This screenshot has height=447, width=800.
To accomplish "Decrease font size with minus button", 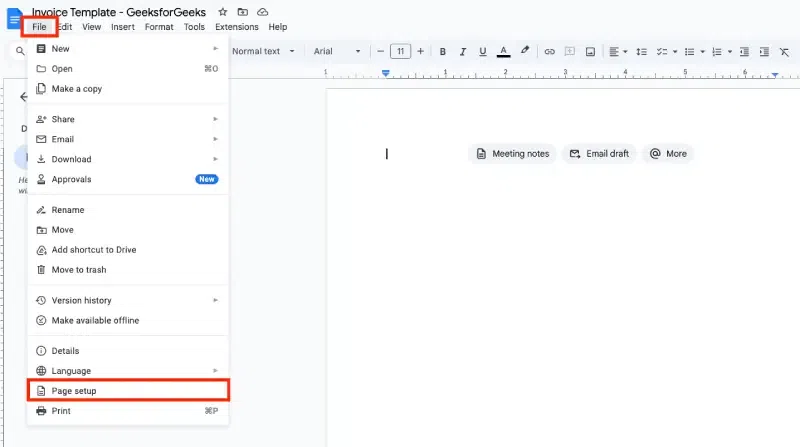I will (380, 51).
